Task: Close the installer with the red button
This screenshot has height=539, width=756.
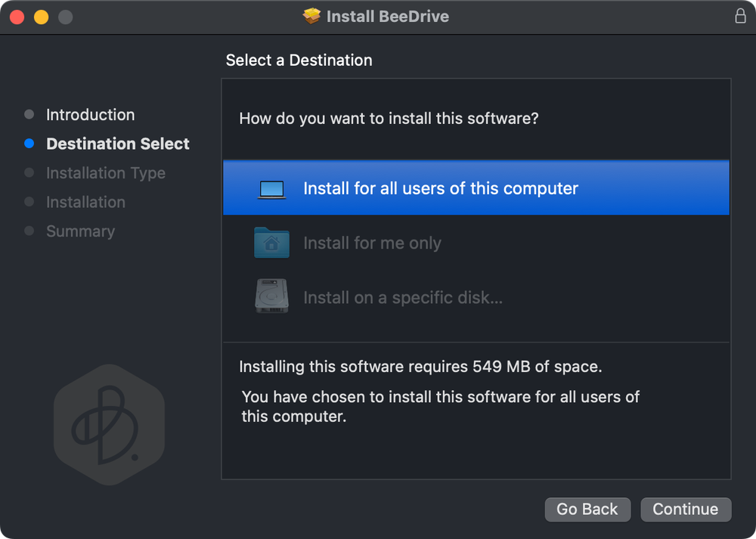Action: tap(17, 17)
